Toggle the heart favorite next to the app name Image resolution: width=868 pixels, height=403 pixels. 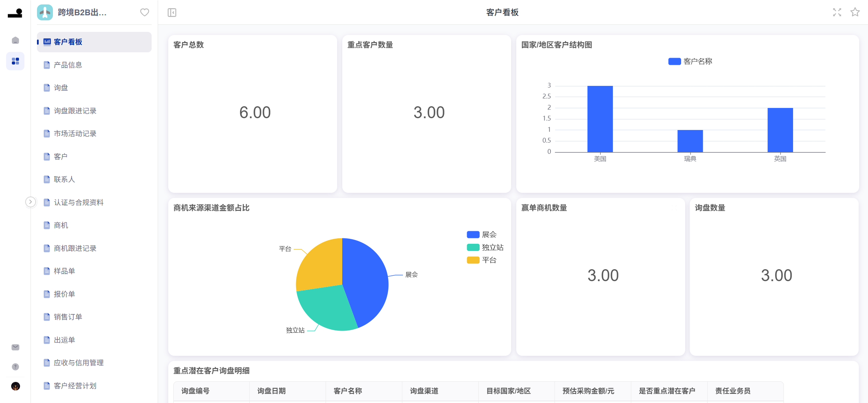coord(144,12)
